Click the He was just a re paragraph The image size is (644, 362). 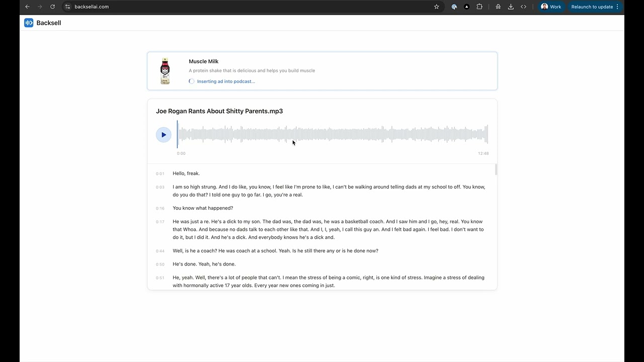pos(329,229)
